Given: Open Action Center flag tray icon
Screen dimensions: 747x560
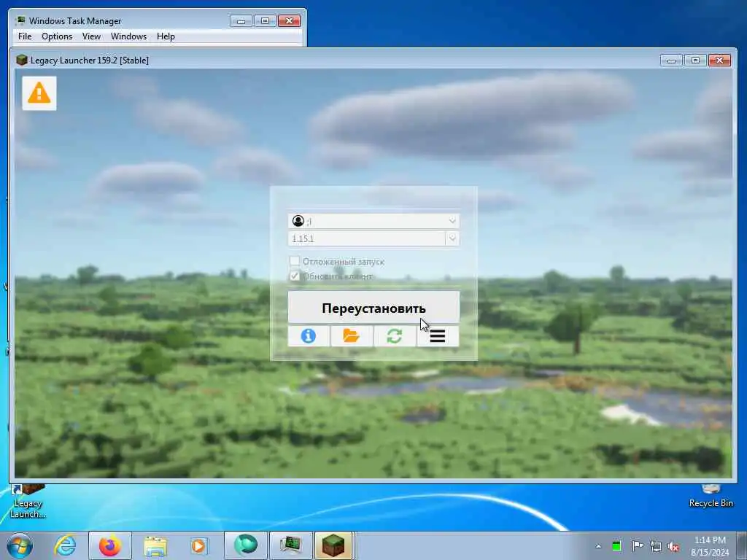Looking at the screenshot, I should pos(637,545).
